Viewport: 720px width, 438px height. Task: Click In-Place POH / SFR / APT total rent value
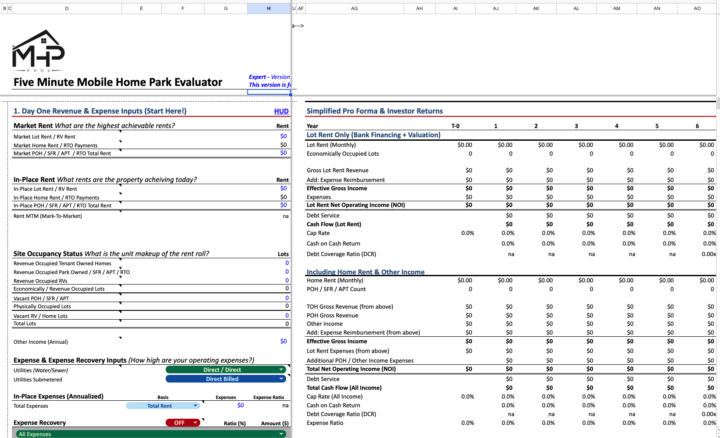click(x=283, y=205)
